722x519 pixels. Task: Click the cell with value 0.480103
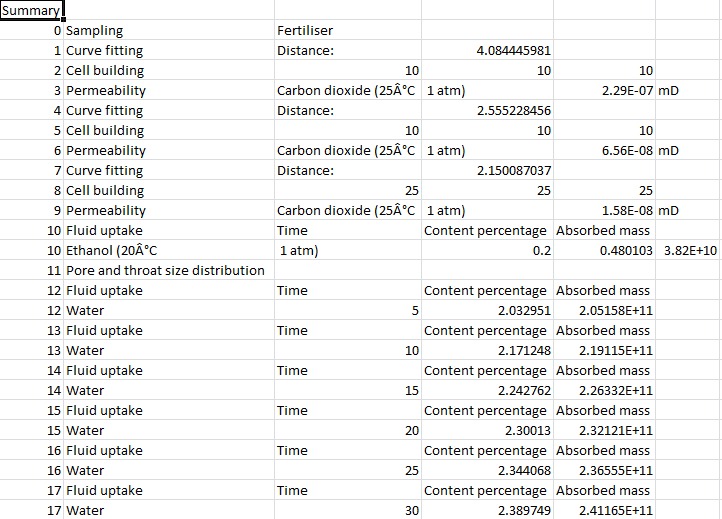625,251
